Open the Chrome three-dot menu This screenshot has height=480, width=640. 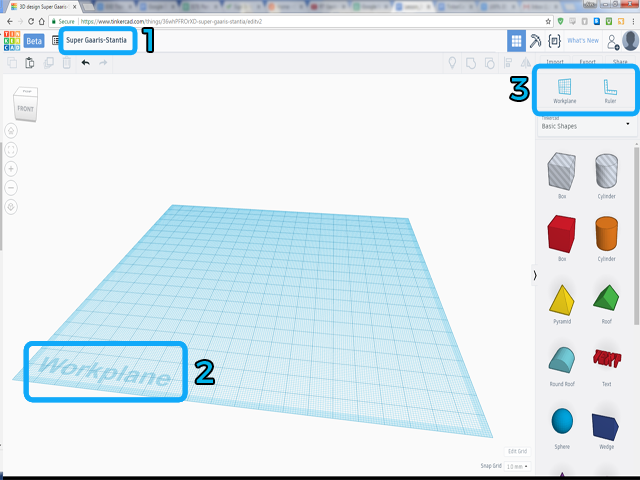[x=633, y=21]
